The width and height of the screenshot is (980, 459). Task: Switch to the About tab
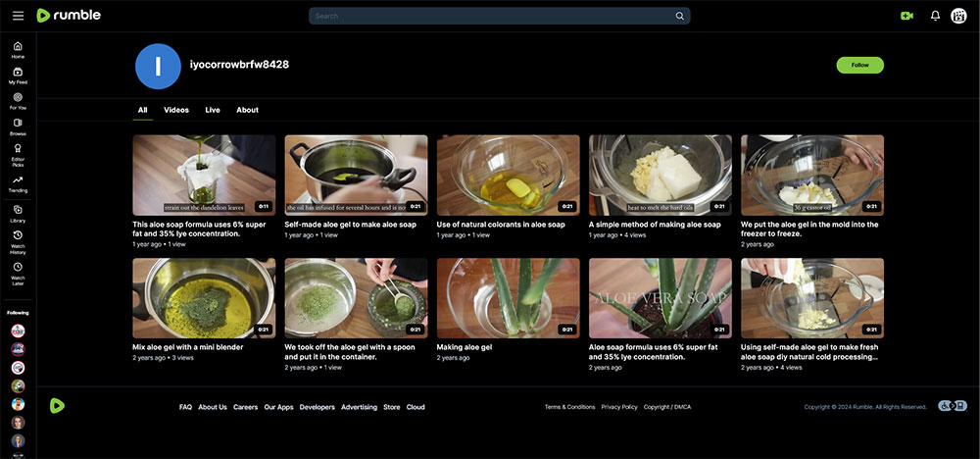(248, 110)
